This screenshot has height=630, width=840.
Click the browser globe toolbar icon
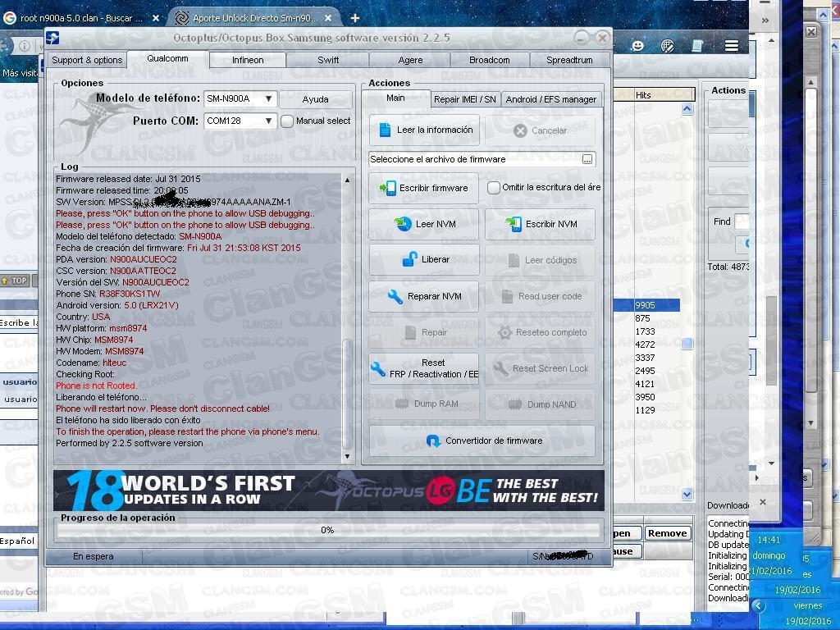[x=668, y=46]
